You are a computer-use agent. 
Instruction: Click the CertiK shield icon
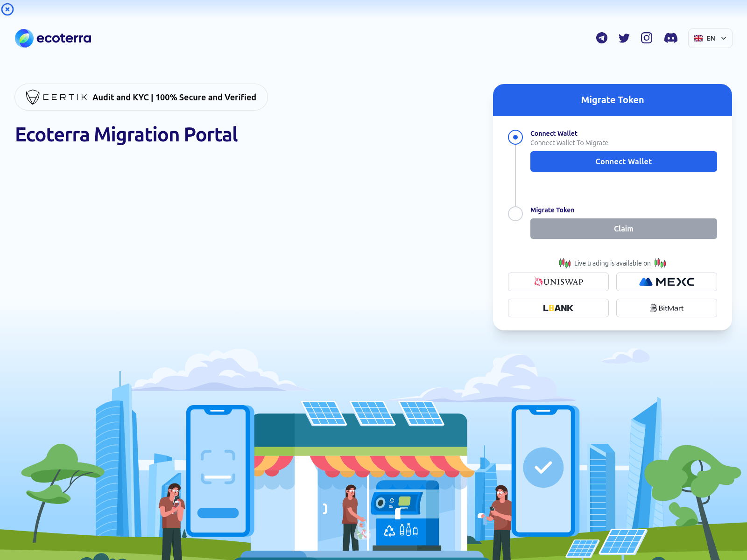click(x=33, y=97)
